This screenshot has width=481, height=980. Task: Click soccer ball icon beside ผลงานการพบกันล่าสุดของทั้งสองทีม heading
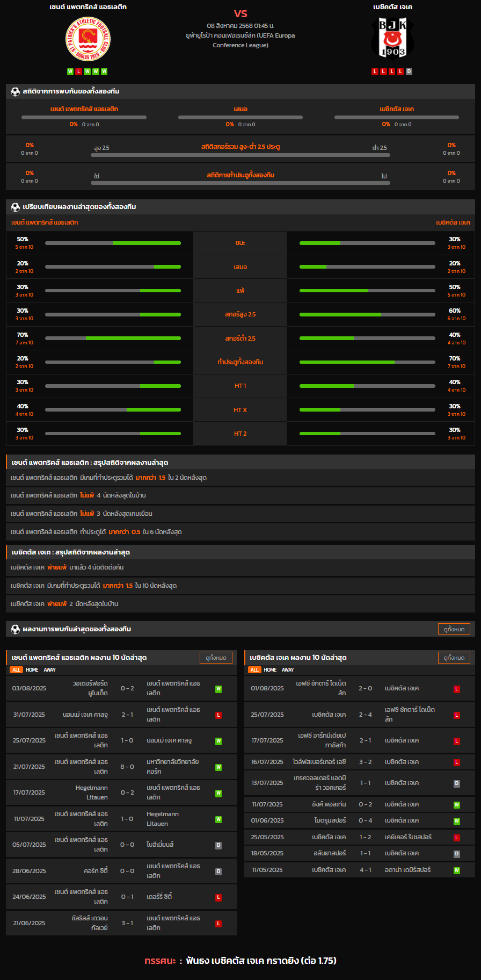coord(16,629)
